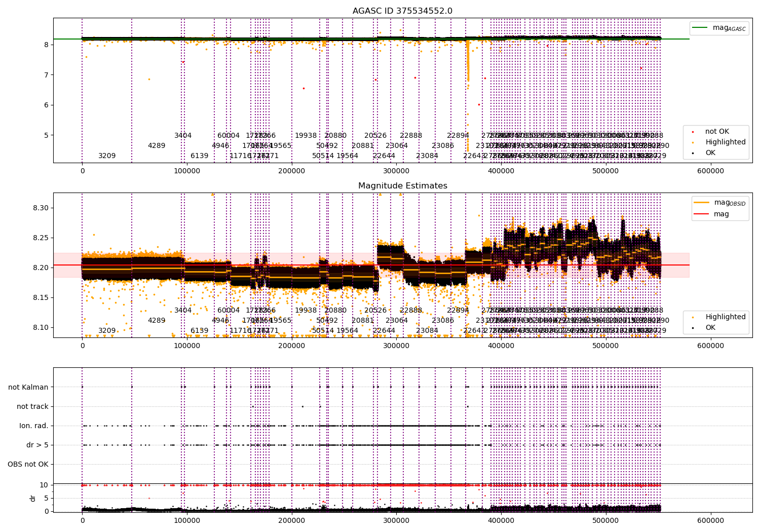Image resolution: width=760 pixels, height=532 pixels.
Task: Click the 8.15 y-axis tick label
Action: click(41, 298)
